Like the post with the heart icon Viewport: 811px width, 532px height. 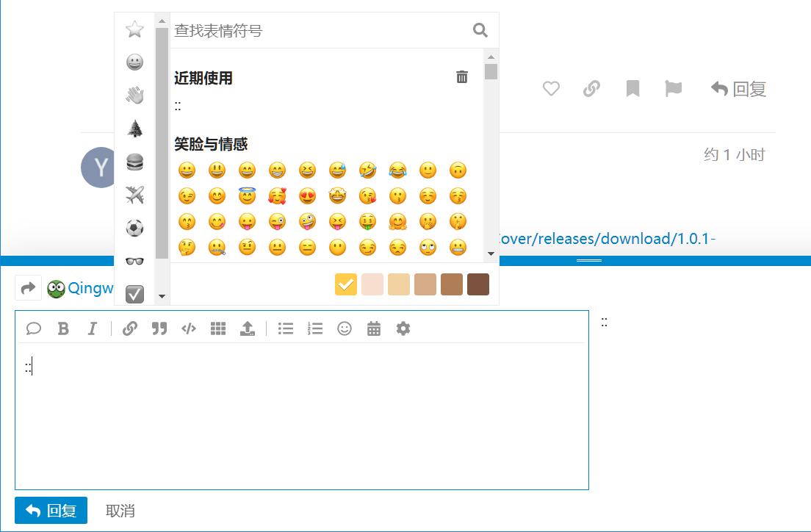point(551,89)
